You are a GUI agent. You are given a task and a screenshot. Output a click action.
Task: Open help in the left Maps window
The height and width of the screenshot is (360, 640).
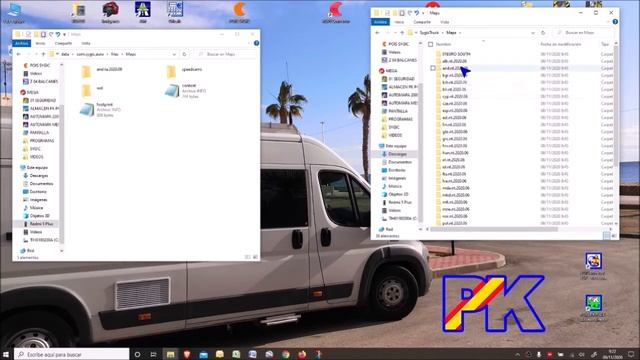[256, 43]
